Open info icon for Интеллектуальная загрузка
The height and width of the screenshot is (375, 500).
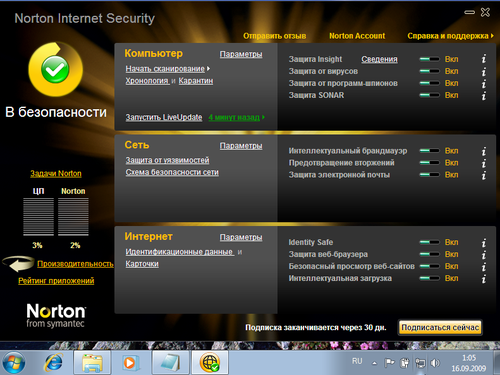(484, 278)
